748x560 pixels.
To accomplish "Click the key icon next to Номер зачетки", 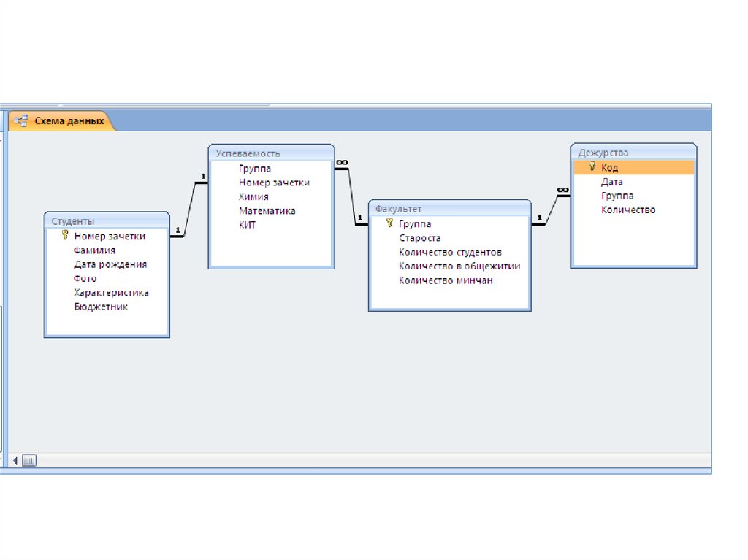I will pos(64,236).
